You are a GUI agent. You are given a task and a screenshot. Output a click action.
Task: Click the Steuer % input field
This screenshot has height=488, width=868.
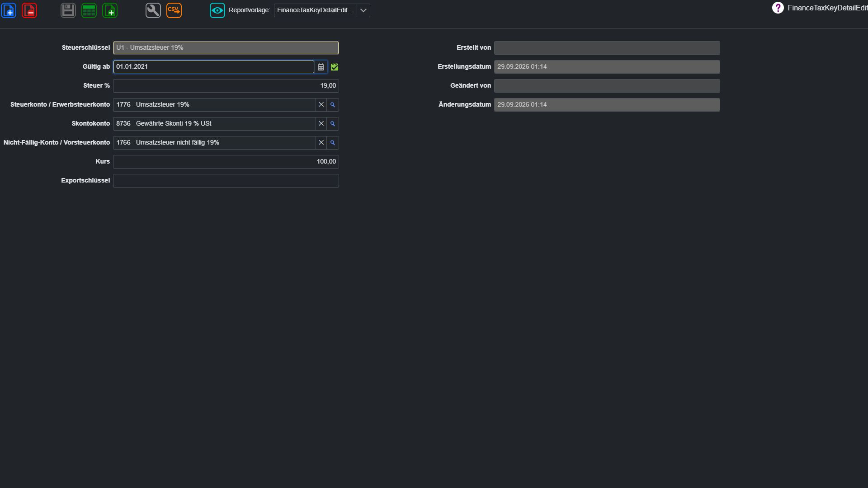(x=226, y=86)
